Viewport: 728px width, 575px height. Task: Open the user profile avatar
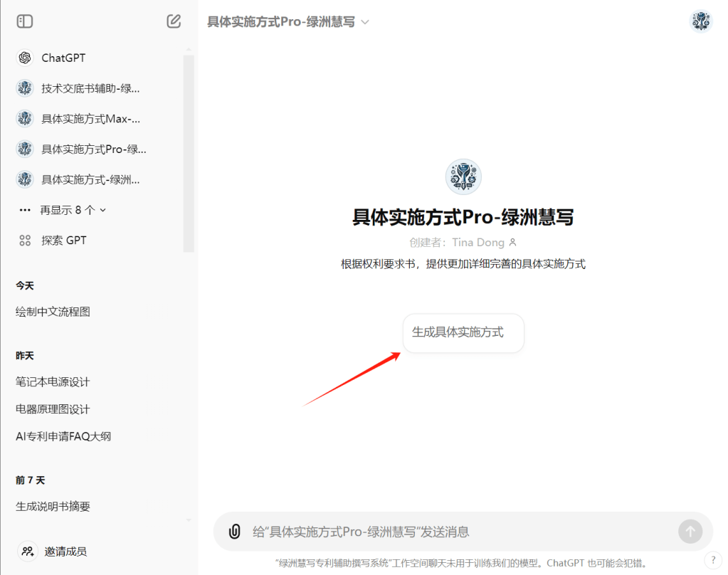tap(702, 21)
